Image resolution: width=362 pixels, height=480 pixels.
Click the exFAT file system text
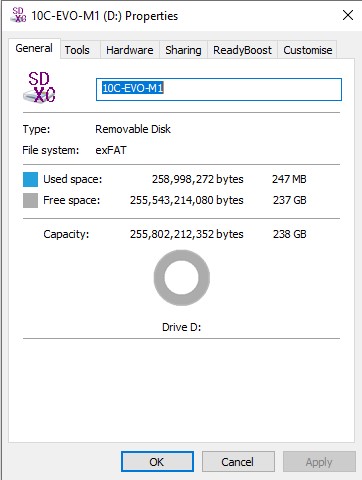[111, 150]
